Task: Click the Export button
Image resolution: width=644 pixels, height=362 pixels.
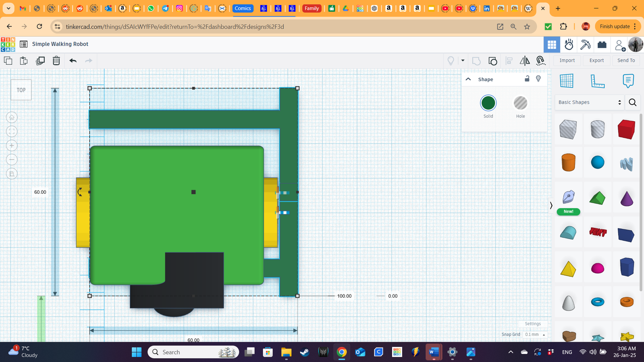Action: pos(596,60)
